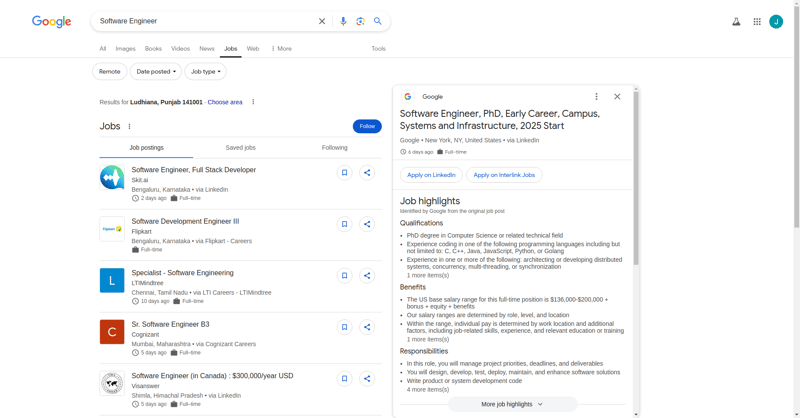
Task: Open more options in job details panel
Action: point(597,97)
